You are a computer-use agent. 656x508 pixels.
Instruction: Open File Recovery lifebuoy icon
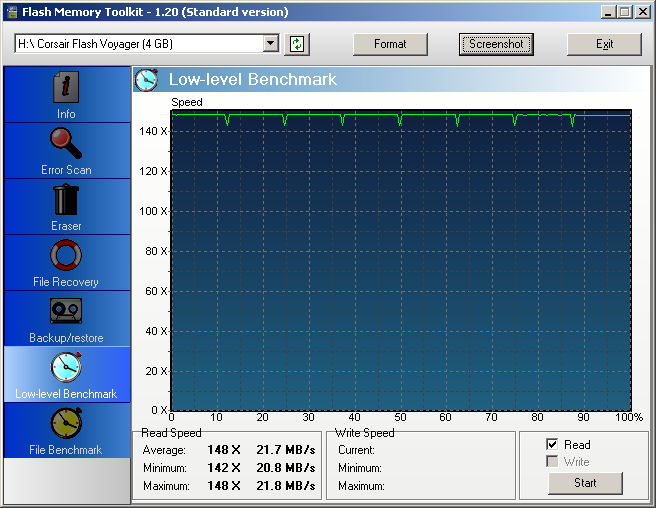(66, 255)
